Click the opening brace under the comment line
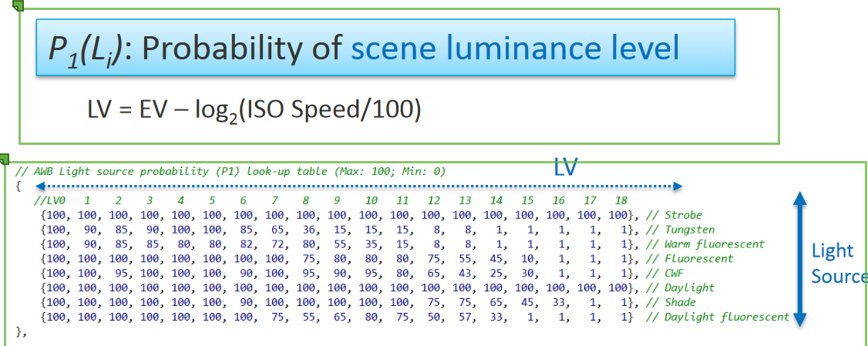 (x=19, y=186)
